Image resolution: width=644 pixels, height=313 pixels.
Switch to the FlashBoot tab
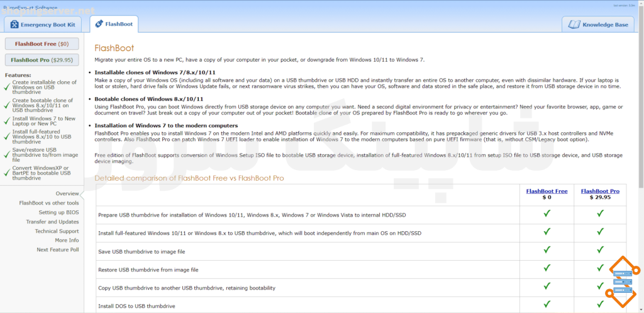click(114, 24)
